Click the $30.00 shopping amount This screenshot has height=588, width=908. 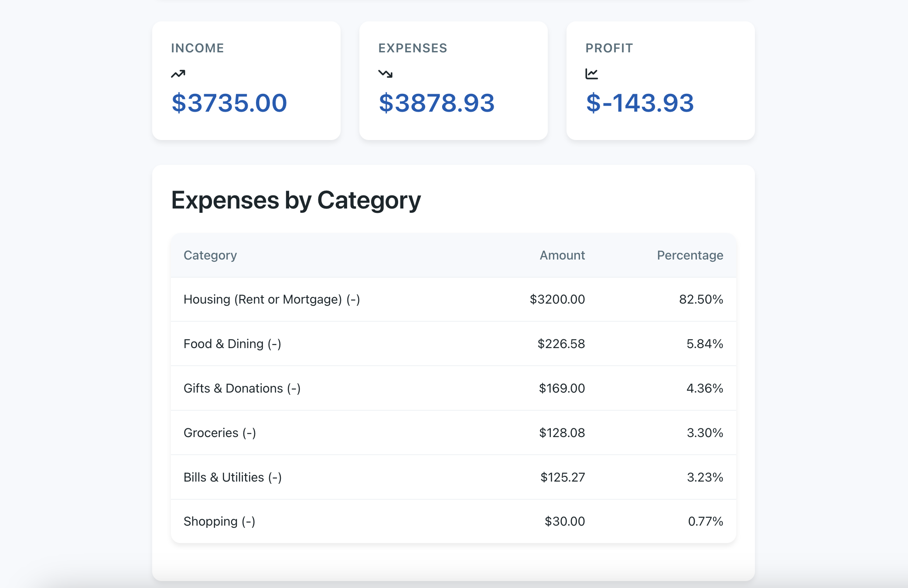click(565, 521)
